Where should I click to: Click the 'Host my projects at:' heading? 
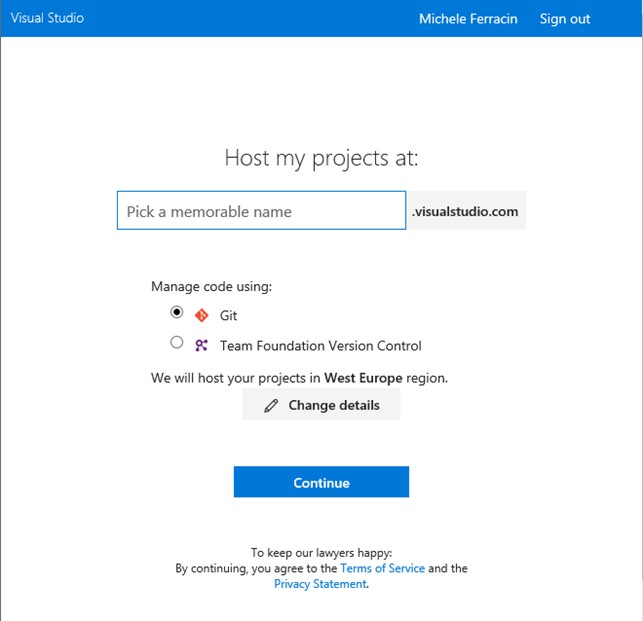pos(321,158)
